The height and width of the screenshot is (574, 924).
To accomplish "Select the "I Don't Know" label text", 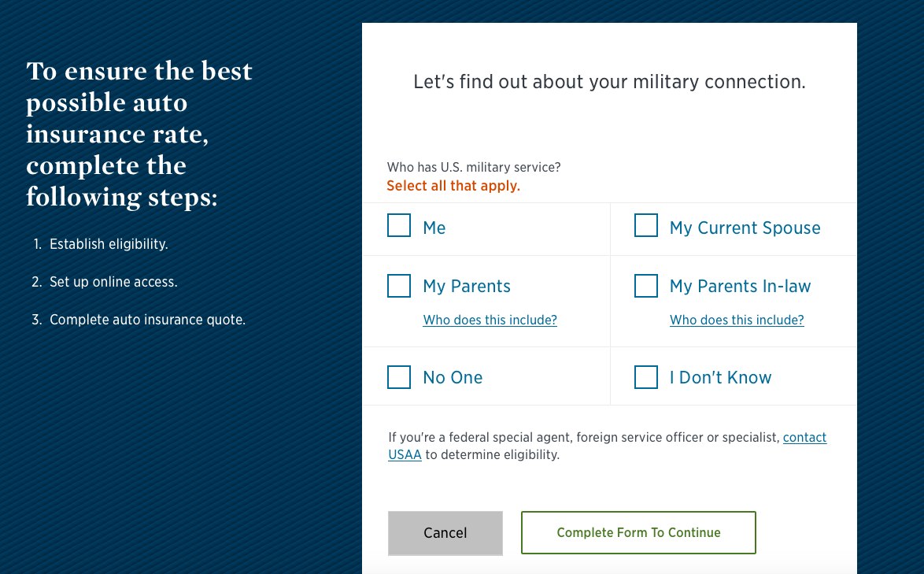I will [720, 377].
